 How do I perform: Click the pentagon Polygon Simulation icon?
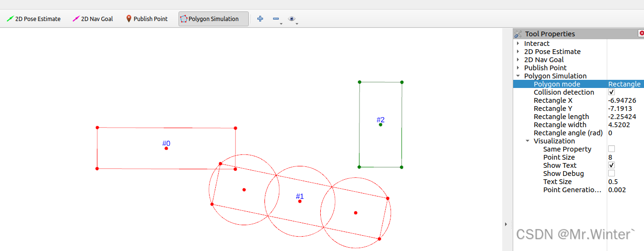coord(184,19)
